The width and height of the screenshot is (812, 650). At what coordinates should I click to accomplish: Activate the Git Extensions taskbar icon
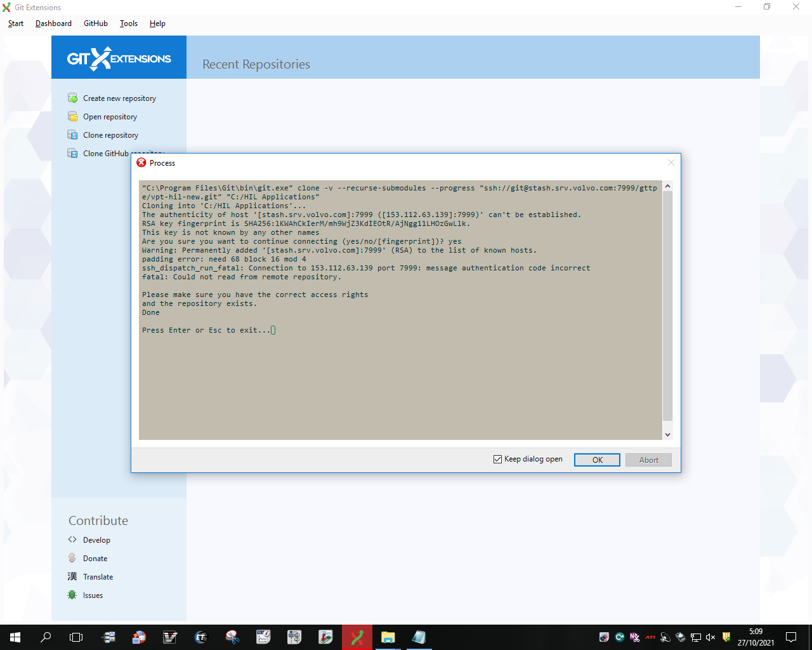(x=357, y=637)
